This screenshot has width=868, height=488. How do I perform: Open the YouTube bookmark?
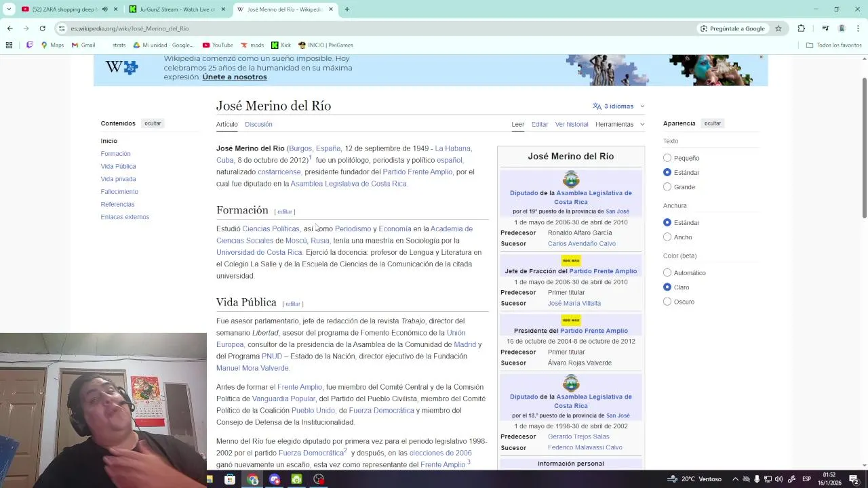[x=218, y=45]
